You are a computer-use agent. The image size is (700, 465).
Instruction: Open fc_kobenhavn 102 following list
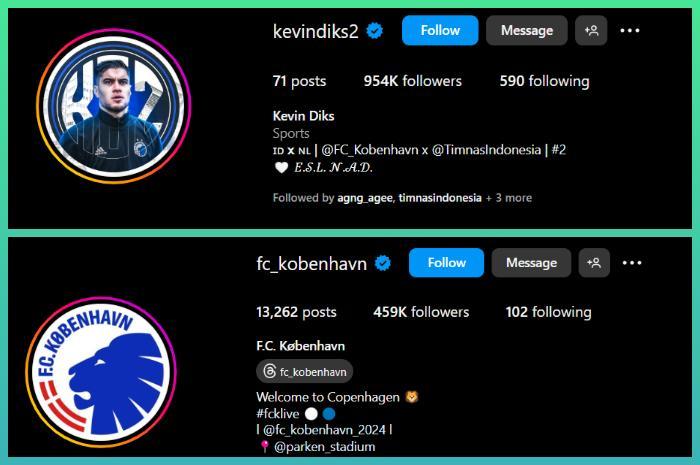pyautogui.click(x=549, y=312)
